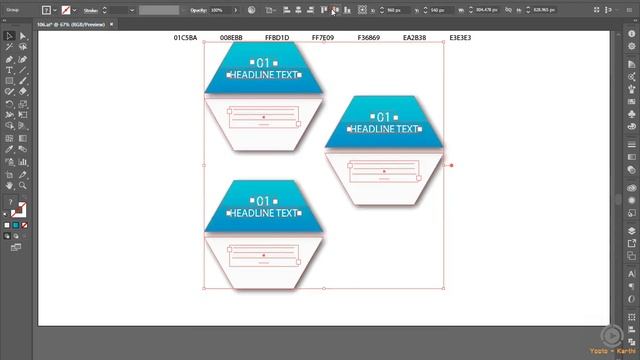Select the Pen tool
This screenshot has width=640, height=360.
tap(9, 60)
